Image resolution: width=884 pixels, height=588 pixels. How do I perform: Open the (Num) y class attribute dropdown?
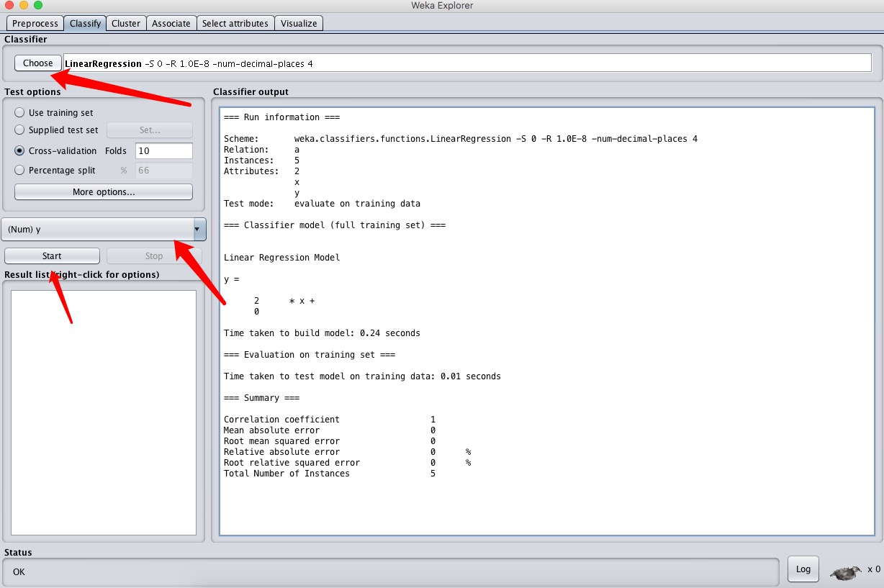coord(104,230)
